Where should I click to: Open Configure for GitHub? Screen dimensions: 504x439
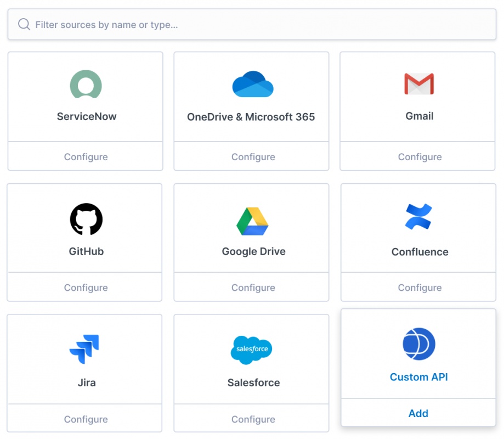click(86, 288)
